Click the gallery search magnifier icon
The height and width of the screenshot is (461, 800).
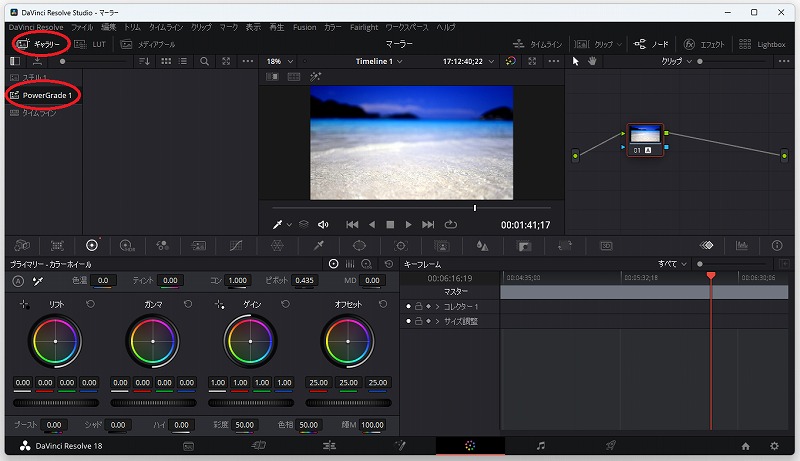(x=205, y=61)
